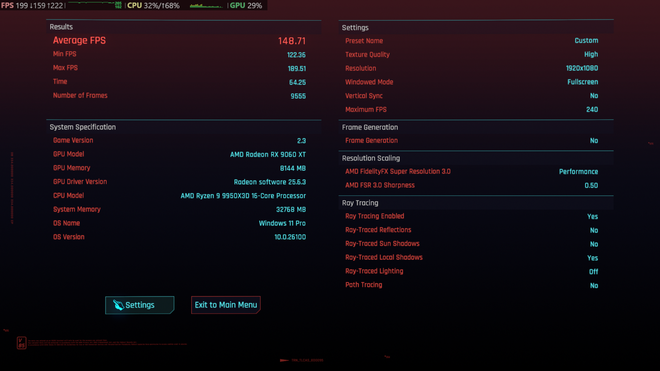Click the Resolution 1920x1080 value

pos(582,68)
